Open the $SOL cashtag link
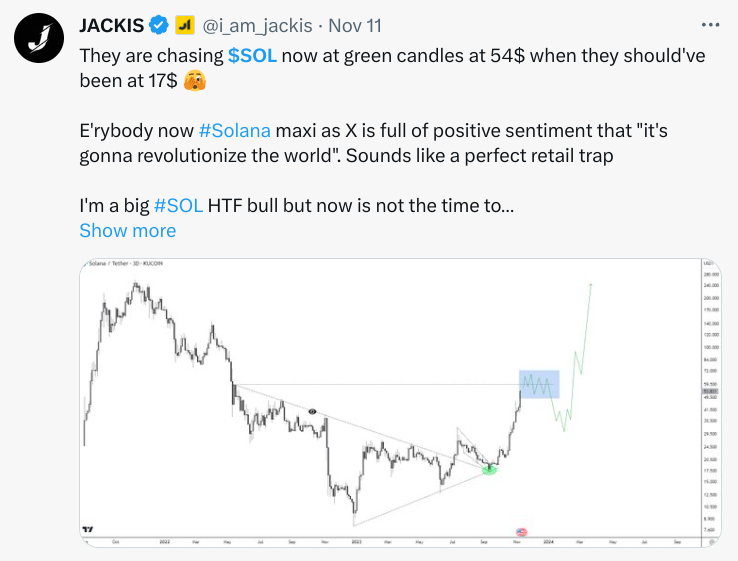738x561 pixels. click(252, 56)
